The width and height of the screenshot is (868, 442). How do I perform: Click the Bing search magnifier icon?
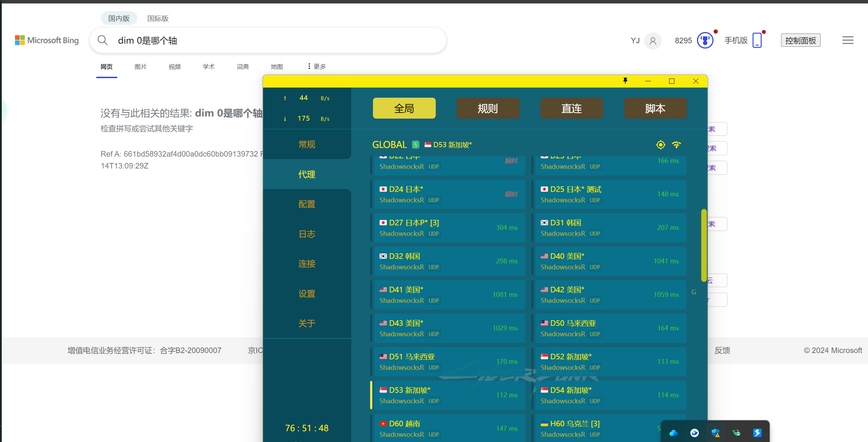[x=102, y=40]
